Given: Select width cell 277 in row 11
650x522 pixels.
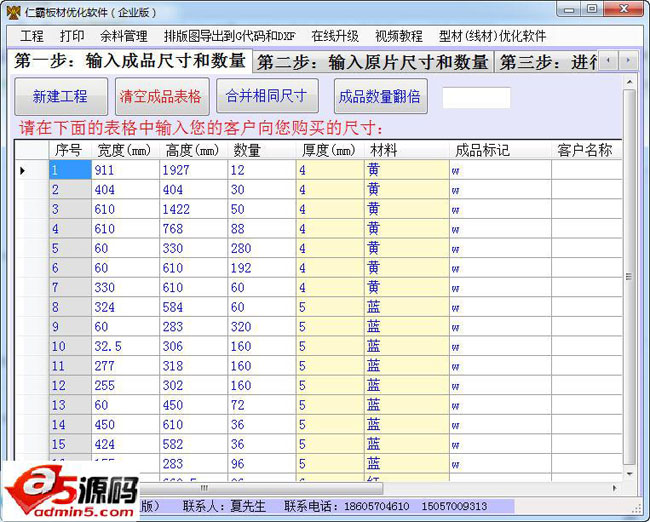Looking at the screenshot, I should [125, 366].
